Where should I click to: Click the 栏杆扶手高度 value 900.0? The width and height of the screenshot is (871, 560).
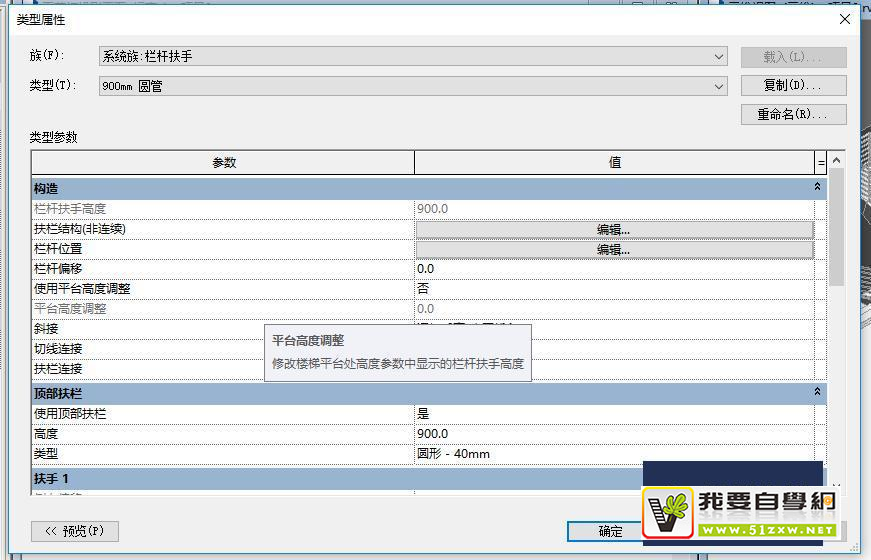click(x=614, y=209)
